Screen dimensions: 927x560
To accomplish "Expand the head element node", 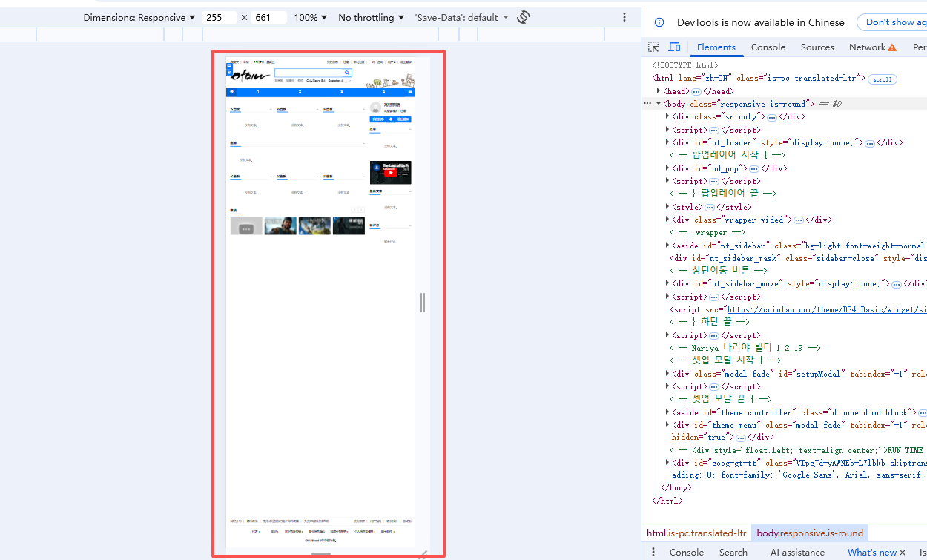I will click(659, 90).
